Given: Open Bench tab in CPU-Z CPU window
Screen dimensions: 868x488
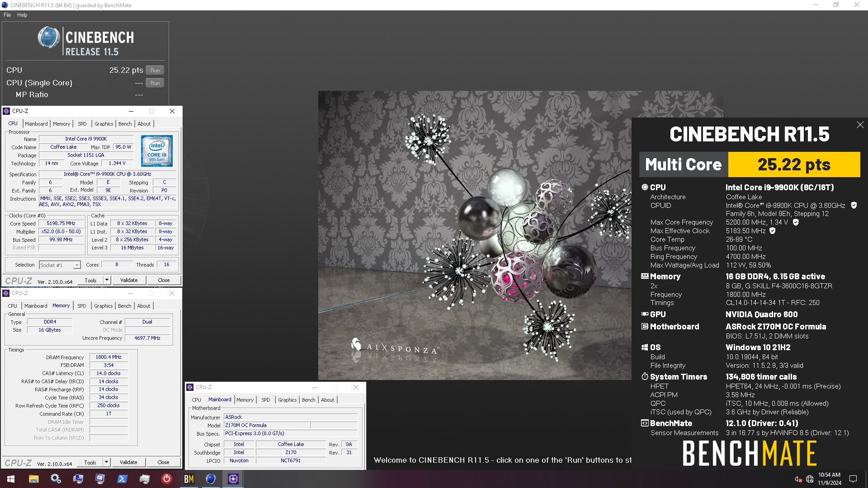Looking at the screenshot, I should [125, 124].
